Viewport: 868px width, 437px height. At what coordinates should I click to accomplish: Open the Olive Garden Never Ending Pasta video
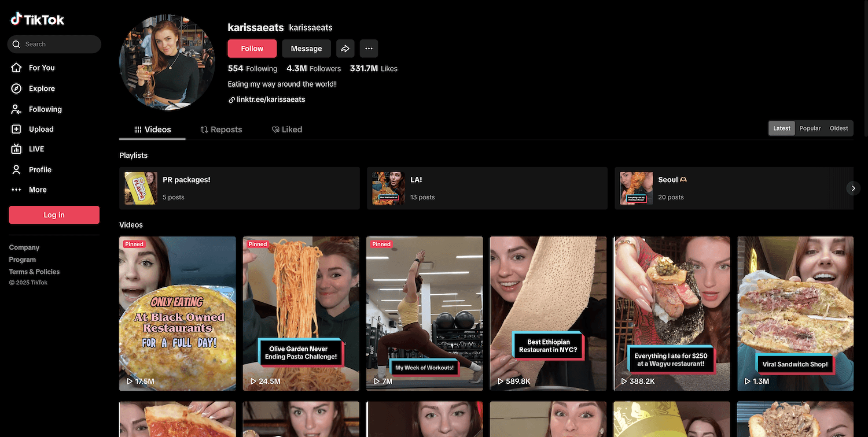coord(301,313)
